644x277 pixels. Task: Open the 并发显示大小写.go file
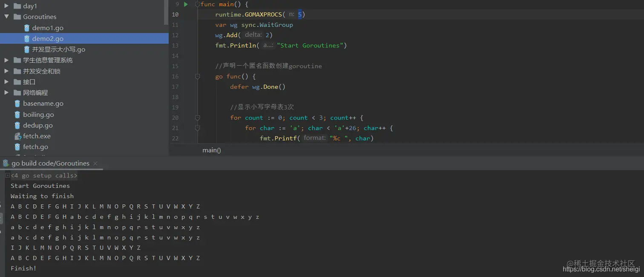pos(58,49)
